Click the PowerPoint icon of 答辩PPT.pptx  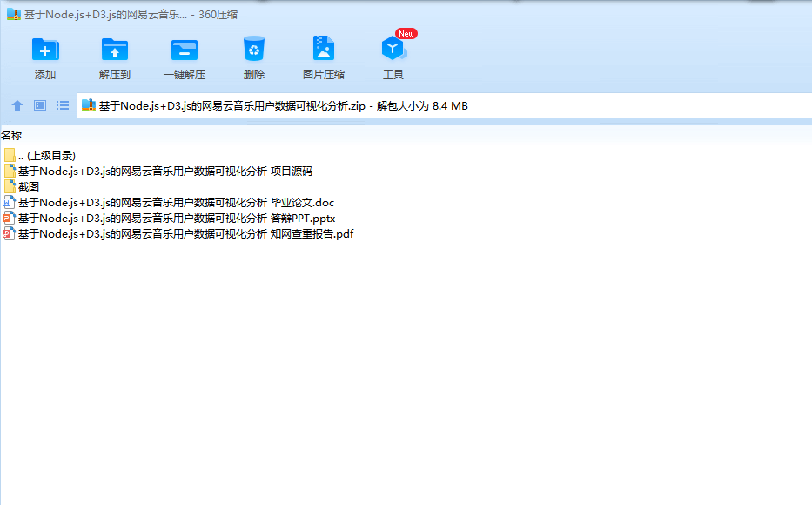(9, 218)
